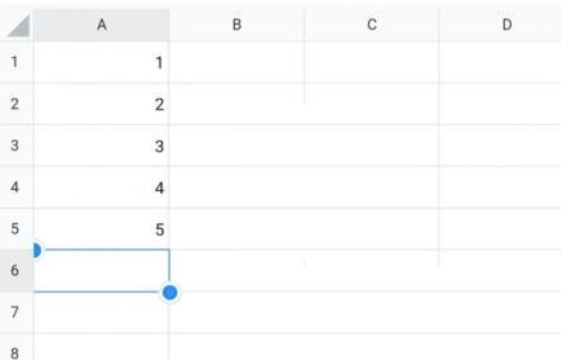
Task: Click cell A3 containing value 3
Action: coord(101,146)
